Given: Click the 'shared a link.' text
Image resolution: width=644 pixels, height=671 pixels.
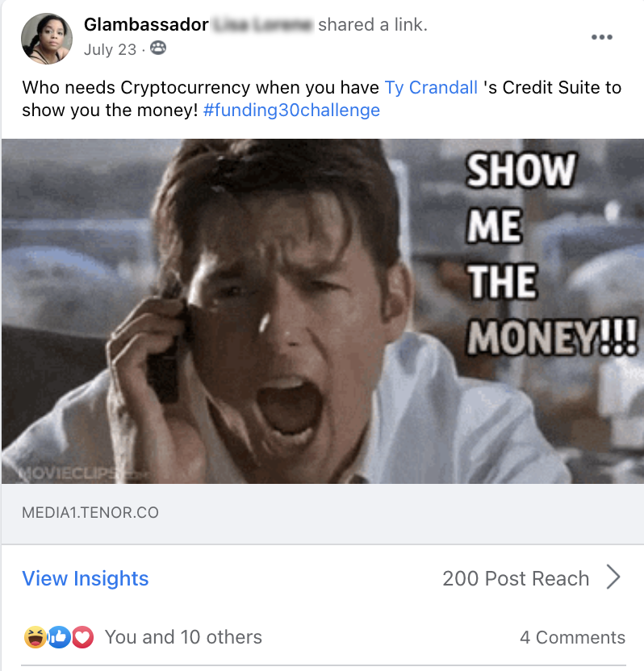Looking at the screenshot, I should [373, 25].
